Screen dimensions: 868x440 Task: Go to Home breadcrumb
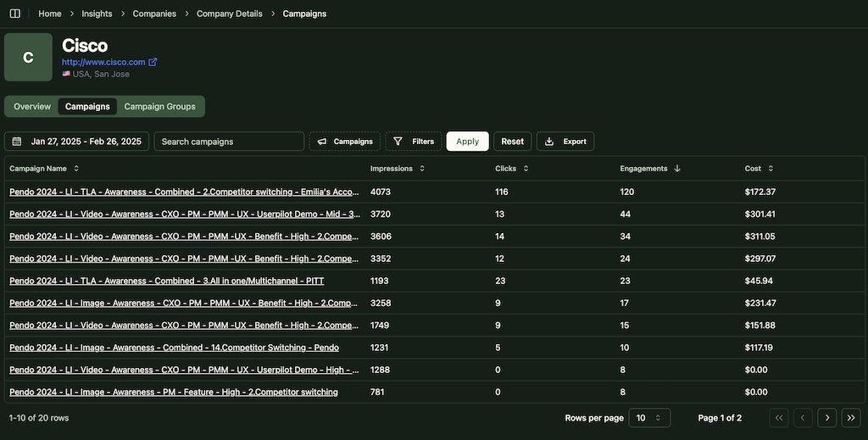[x=50, y=14]
